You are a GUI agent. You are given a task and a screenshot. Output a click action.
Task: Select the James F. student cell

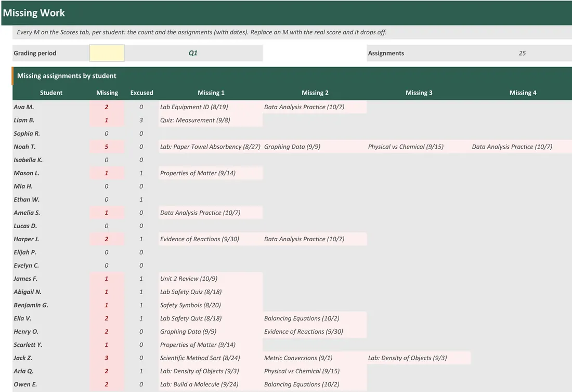click(51, 279)
